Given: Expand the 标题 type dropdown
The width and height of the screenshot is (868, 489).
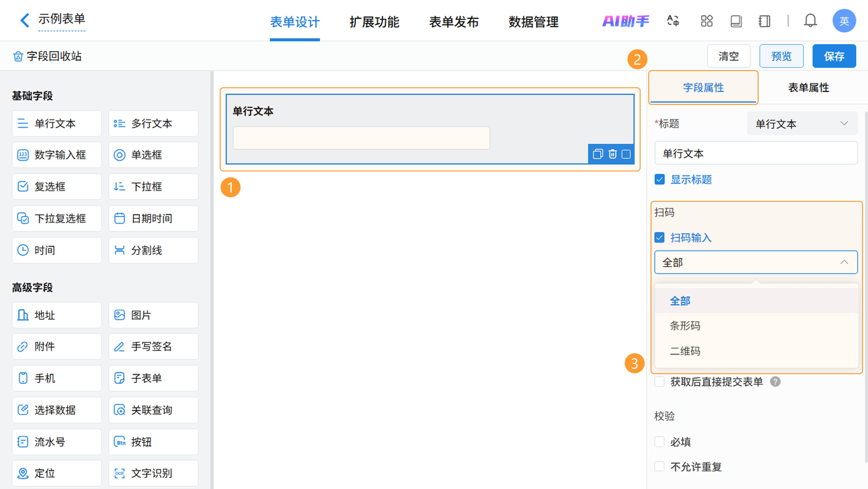Looking at the screenshot, I should click(x=802, y=123).
